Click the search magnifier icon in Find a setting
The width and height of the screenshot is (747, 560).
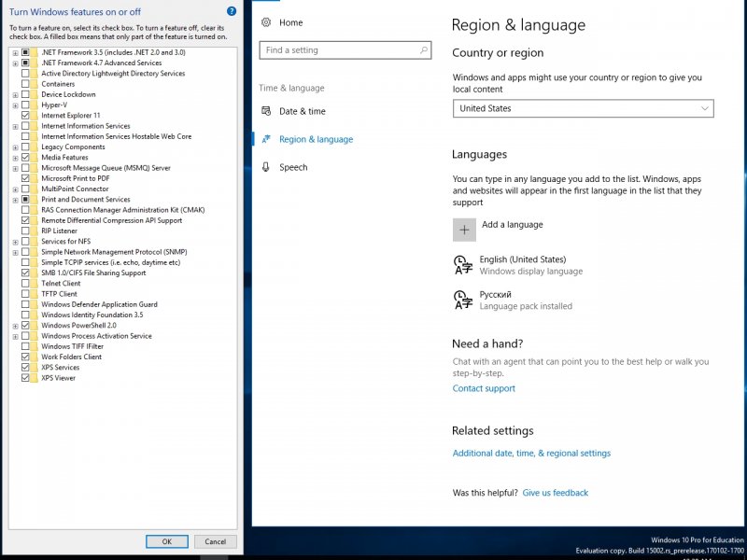(x=424, y=50)
